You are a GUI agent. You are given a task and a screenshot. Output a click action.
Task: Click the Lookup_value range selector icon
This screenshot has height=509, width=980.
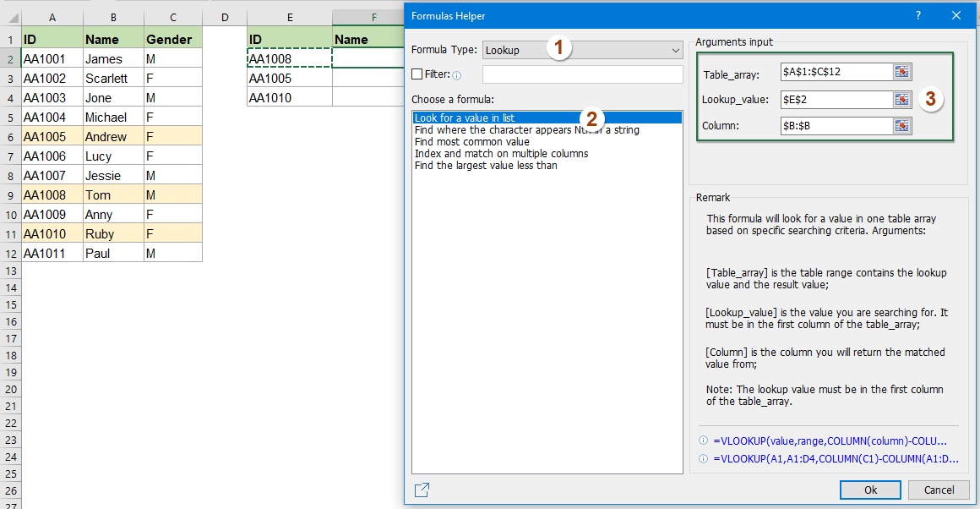[902, 99]
